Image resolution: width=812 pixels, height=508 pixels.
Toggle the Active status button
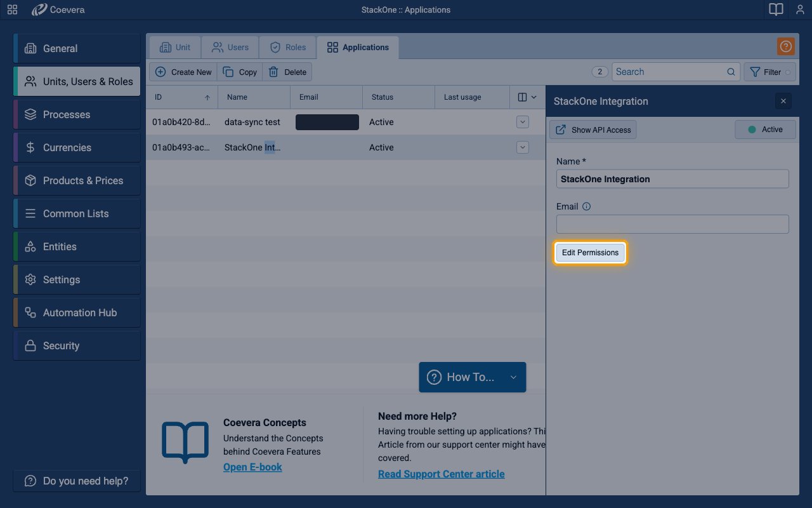point(765,130)
